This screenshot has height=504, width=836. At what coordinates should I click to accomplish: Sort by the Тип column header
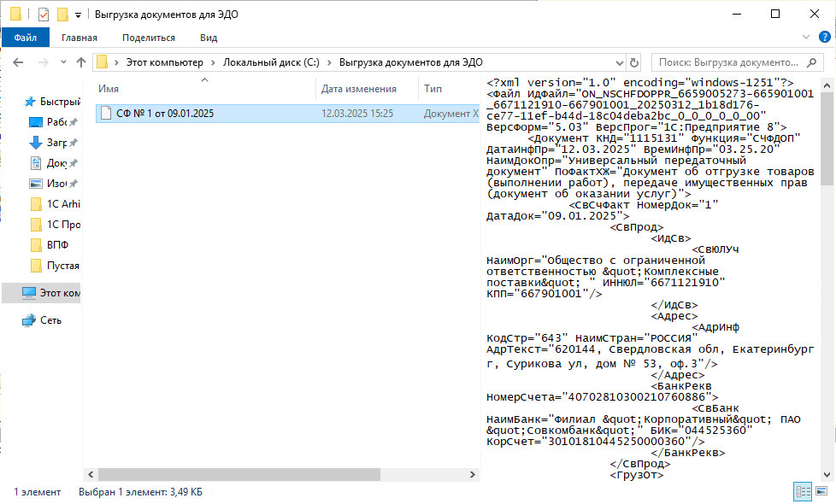(x=449, y=89)
